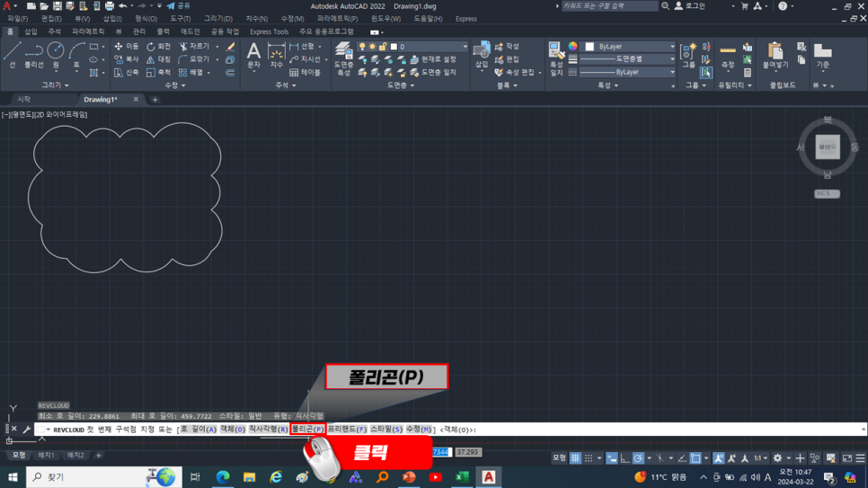This screenshot has height=488, width=868.
Task: Click the Erase tool icon
Action: coord(230,47)
